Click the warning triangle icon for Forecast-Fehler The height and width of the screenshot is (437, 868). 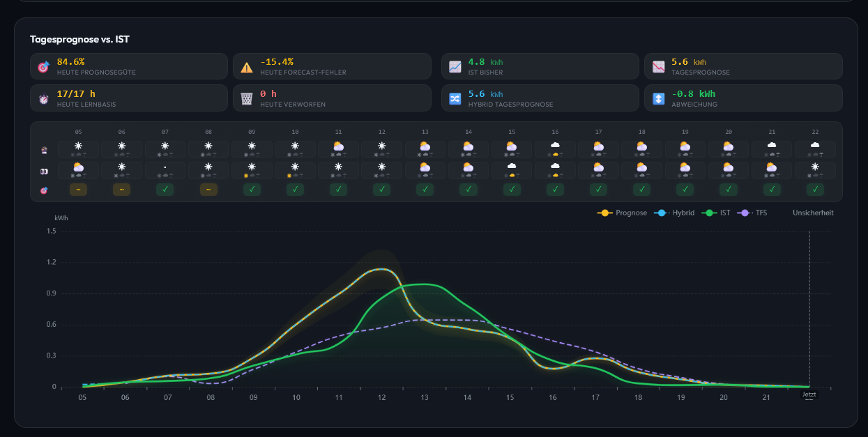[247, 67]
